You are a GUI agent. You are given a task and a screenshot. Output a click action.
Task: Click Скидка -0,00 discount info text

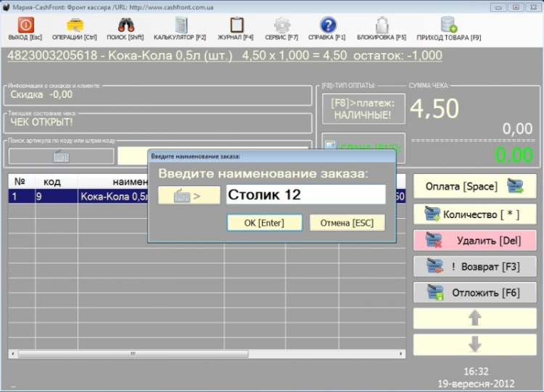(41, 94)
